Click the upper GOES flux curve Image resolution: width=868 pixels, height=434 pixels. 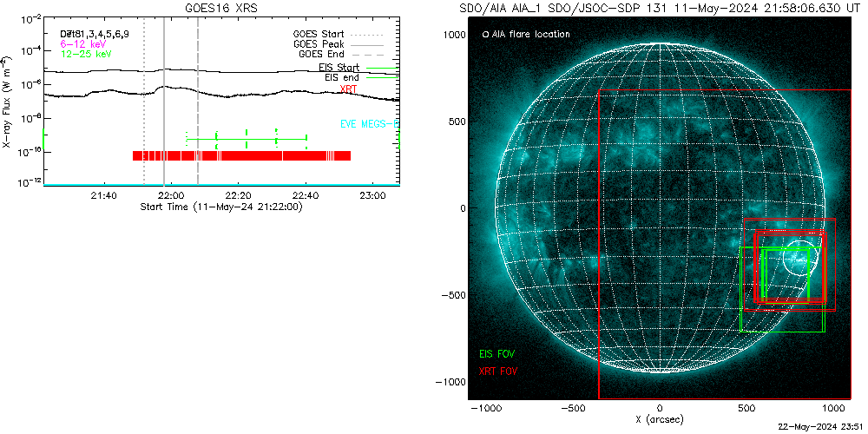tap(221, 72)
